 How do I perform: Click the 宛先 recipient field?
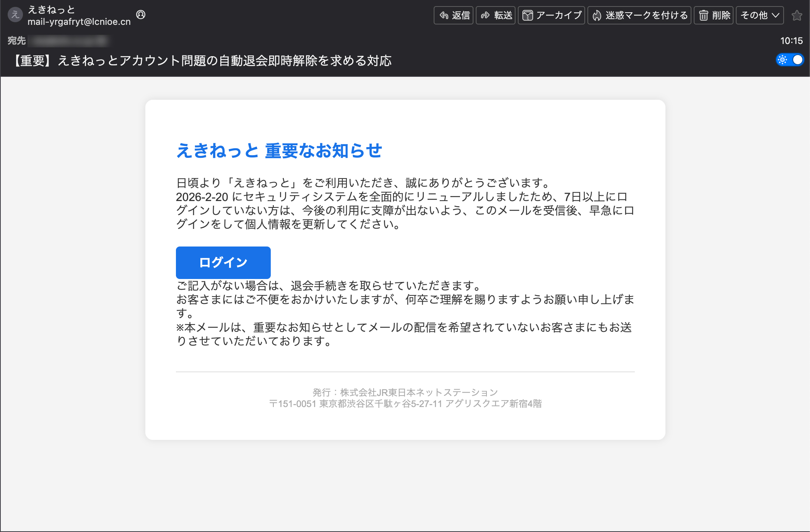pos(16,41)
